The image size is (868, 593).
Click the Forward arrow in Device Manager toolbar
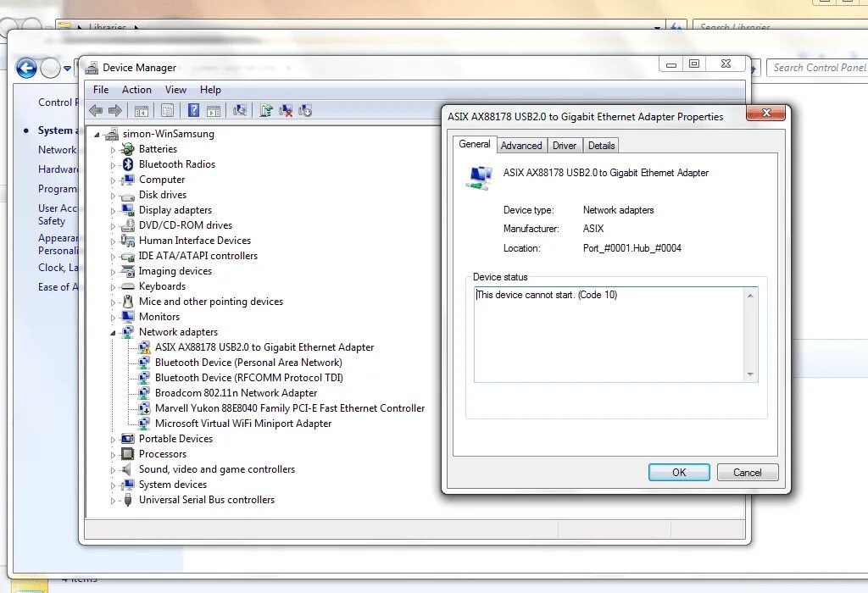tap(115, 111)
